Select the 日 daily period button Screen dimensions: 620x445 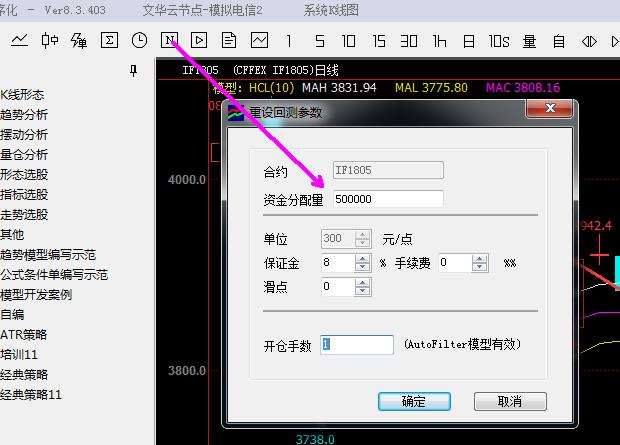pyautogui.click(x=469, y=41)
